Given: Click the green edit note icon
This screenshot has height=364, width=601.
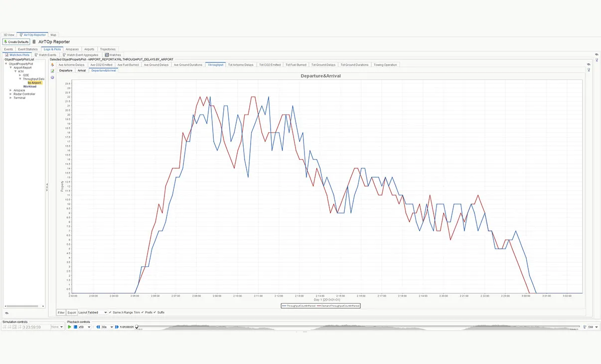Looking at the screenshot, I should [x=52, y=71].
